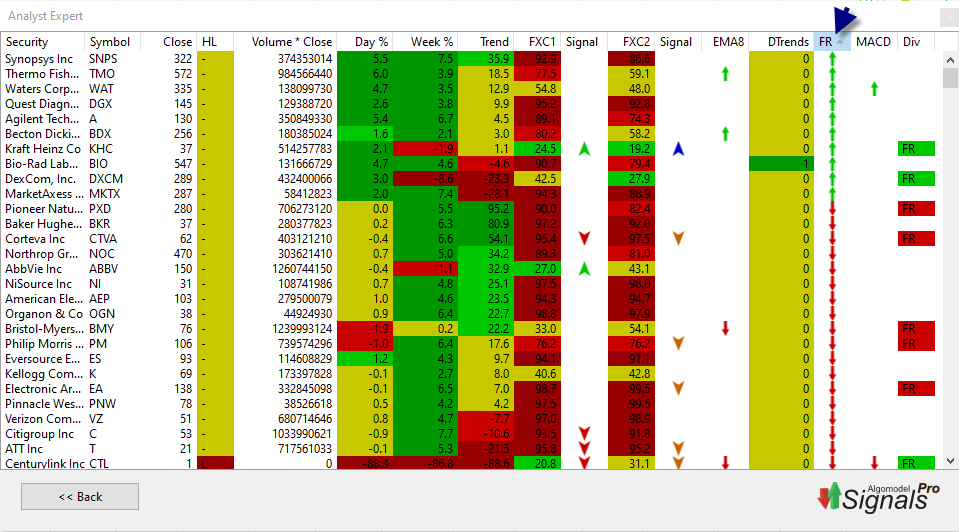Select the Organon & Co row
This screenshot has height=532, width=959.
coord(470,314)
